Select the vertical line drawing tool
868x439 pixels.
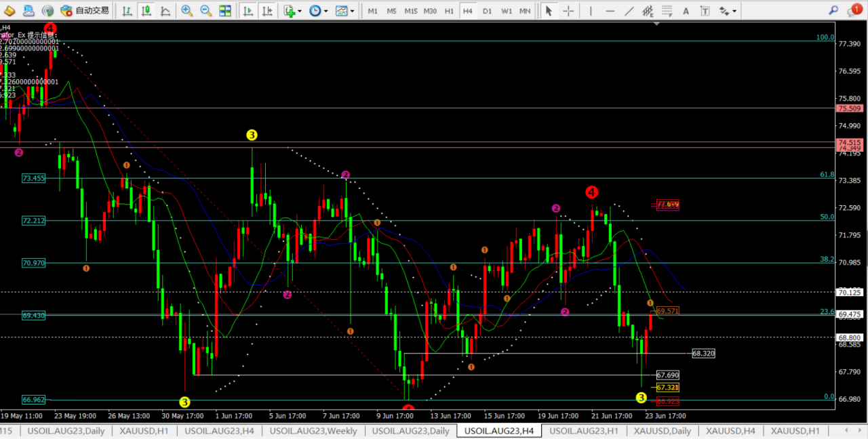point(591,11)
